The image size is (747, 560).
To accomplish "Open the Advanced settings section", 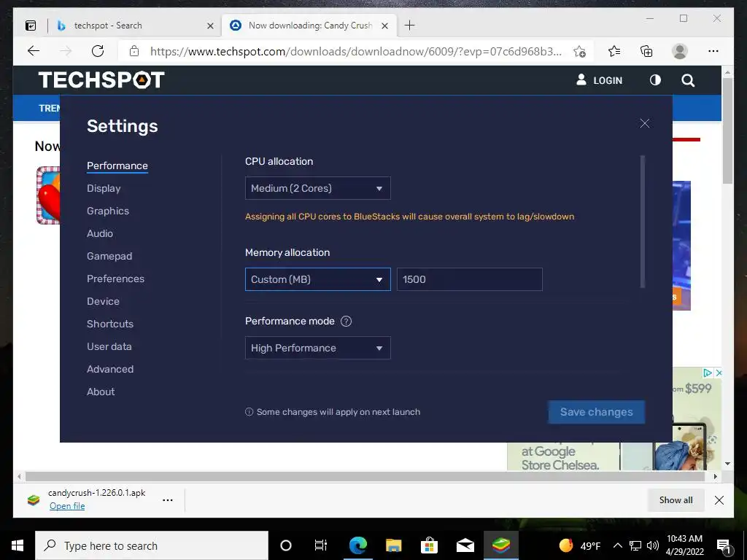I will tap(110, 369).
